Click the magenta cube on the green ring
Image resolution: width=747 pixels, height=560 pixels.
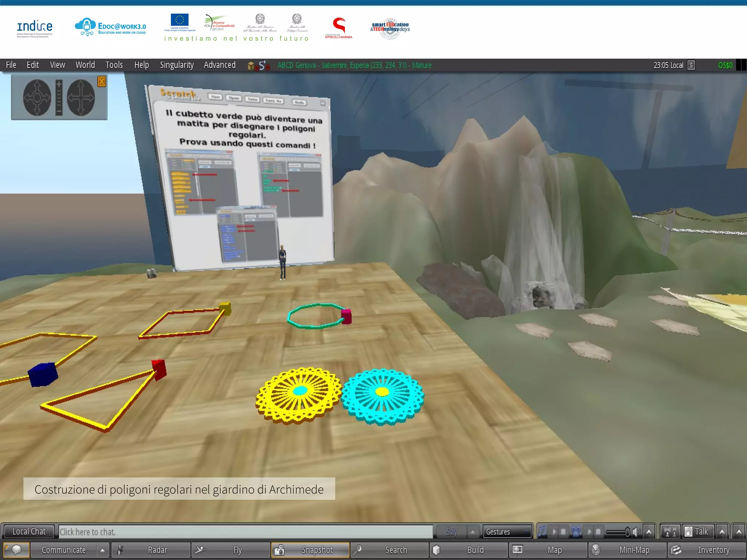tap(346, 316)
